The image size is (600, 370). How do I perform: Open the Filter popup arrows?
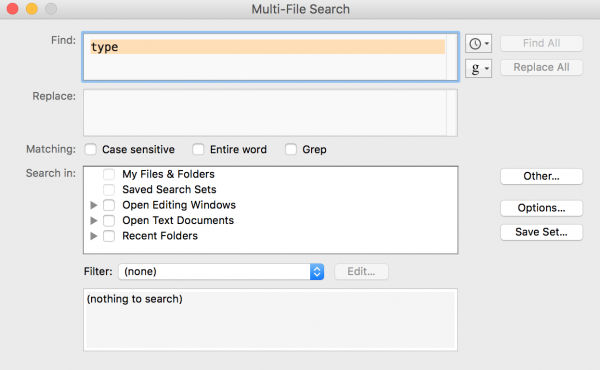[x=317, y=272]
